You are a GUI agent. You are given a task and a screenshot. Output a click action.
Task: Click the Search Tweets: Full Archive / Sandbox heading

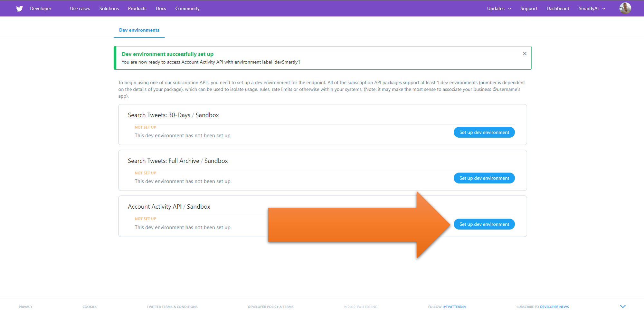tap(178, 161)
